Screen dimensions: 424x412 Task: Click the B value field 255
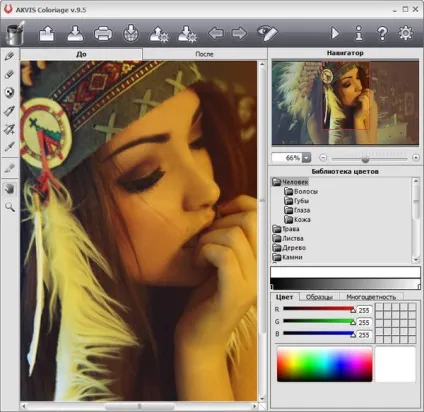click(x=364, y=335)
